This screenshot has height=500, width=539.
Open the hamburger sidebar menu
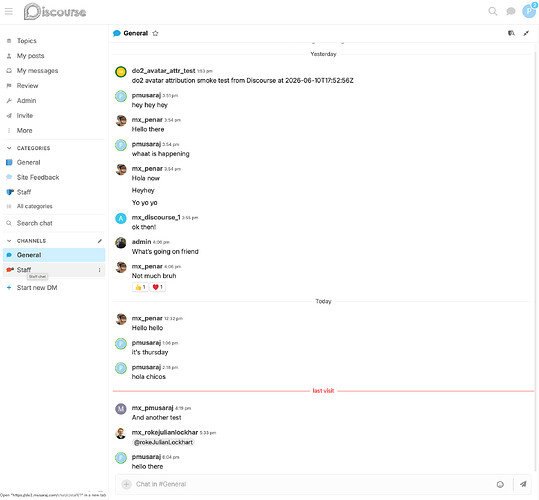[9, 11]
